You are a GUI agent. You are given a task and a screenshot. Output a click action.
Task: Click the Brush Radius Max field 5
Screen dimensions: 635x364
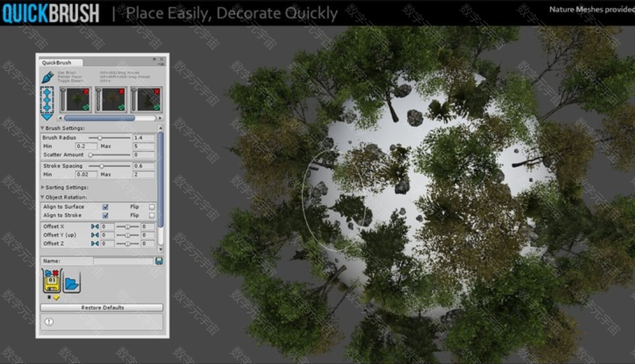tap(144, 147)
